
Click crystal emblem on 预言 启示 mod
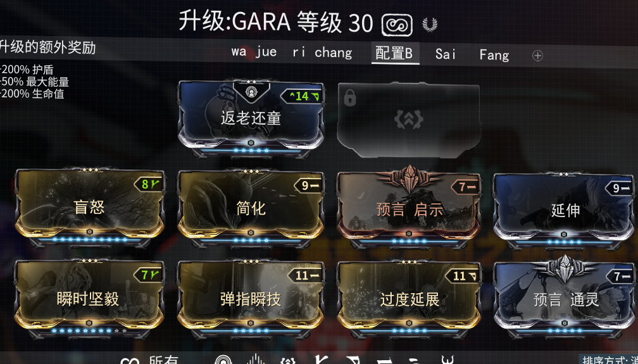click(410, 179)
